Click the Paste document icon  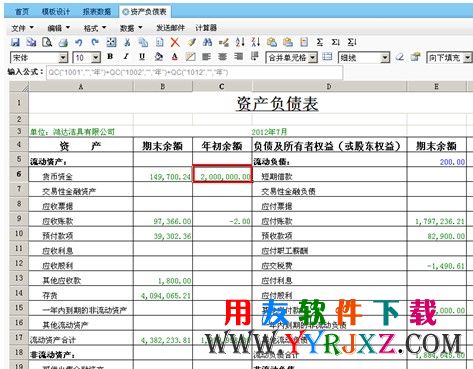coord(159,42)
